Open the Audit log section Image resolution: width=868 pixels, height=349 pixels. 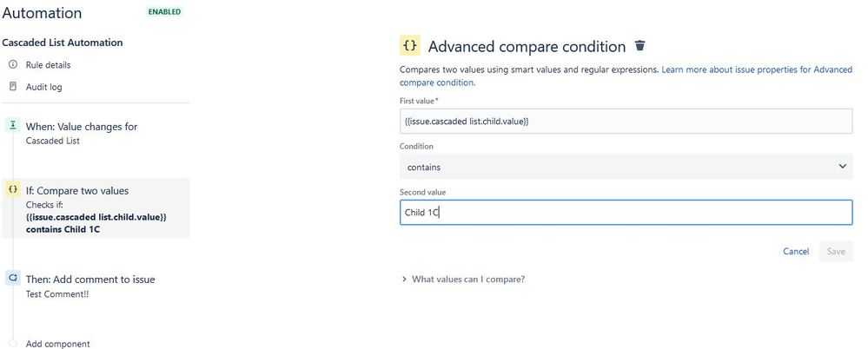[x=43, y=87]
